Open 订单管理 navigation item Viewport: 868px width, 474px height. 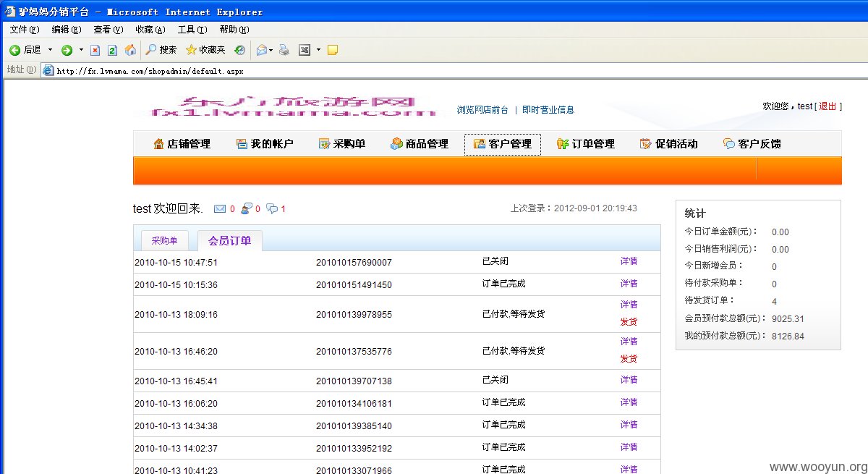click(586, 144)
